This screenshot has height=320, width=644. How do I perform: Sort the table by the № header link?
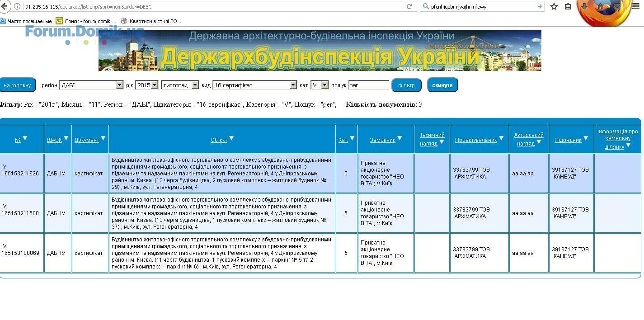(18, 140)
